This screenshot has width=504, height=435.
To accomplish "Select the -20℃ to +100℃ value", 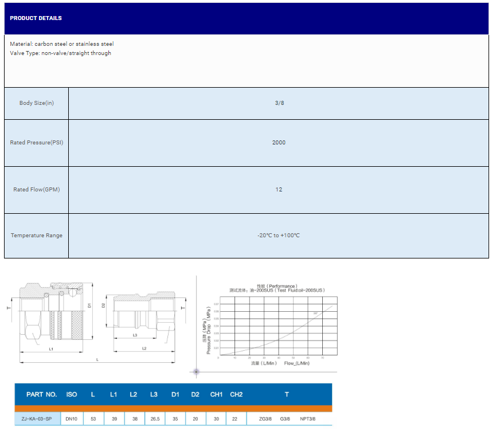I will 279,236.
